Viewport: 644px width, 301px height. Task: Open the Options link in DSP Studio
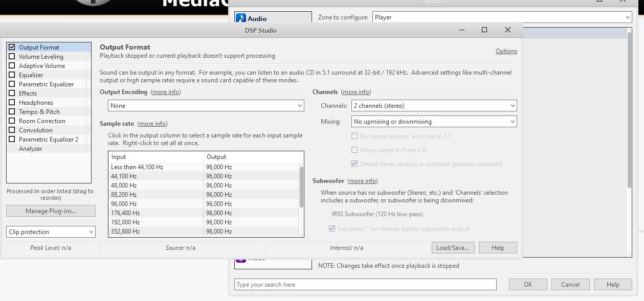pos(506,51)
